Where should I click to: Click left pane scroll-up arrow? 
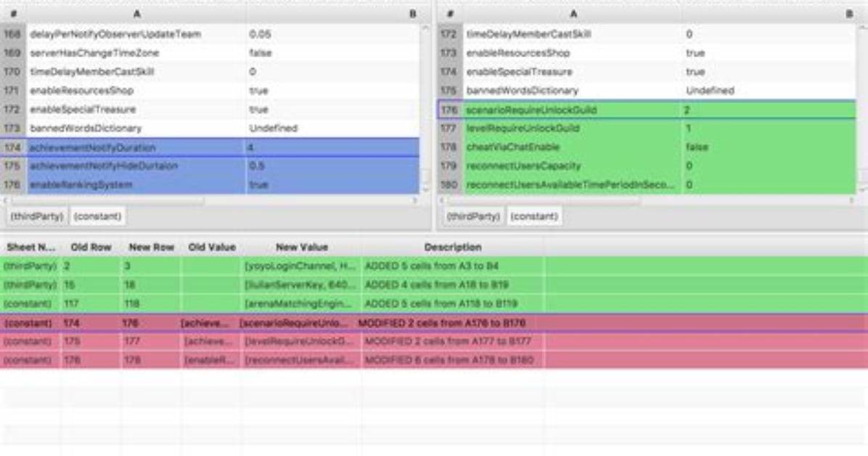tap(426, 28)
